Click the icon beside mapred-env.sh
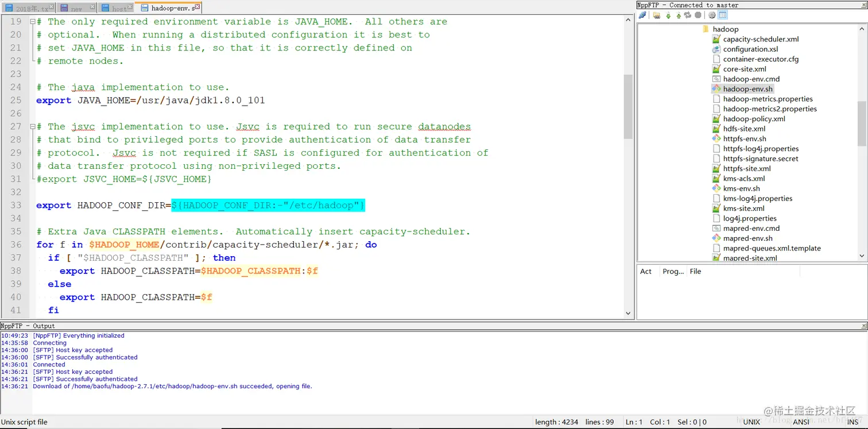The image size is (868, 429). 716,238
